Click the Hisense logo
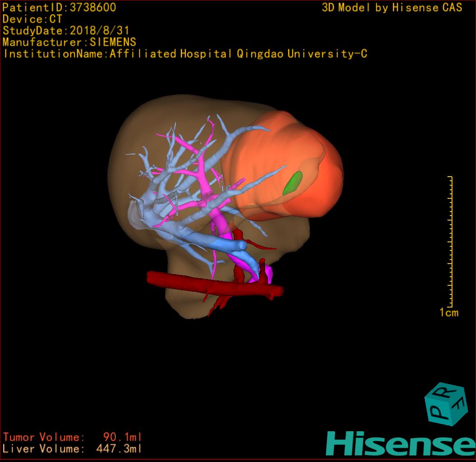Viewport: 476px width, 462px height. pos(400,444)
